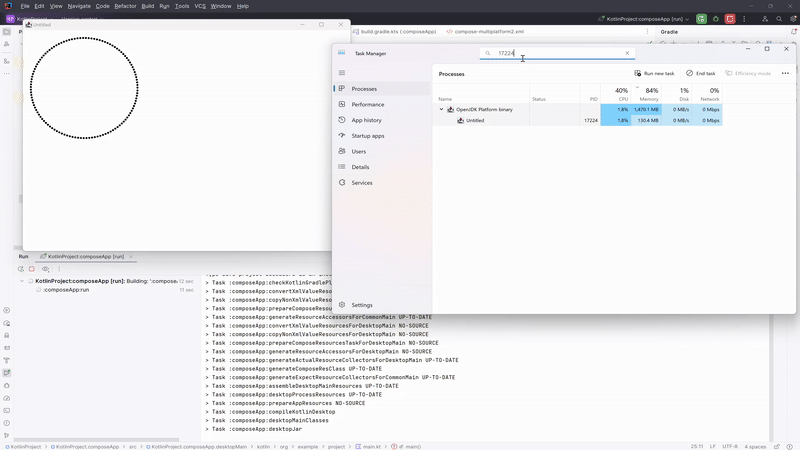Click Run new task in Task Manager
The width and height of the screenshot is (800, 450).
tap(654, 73)
